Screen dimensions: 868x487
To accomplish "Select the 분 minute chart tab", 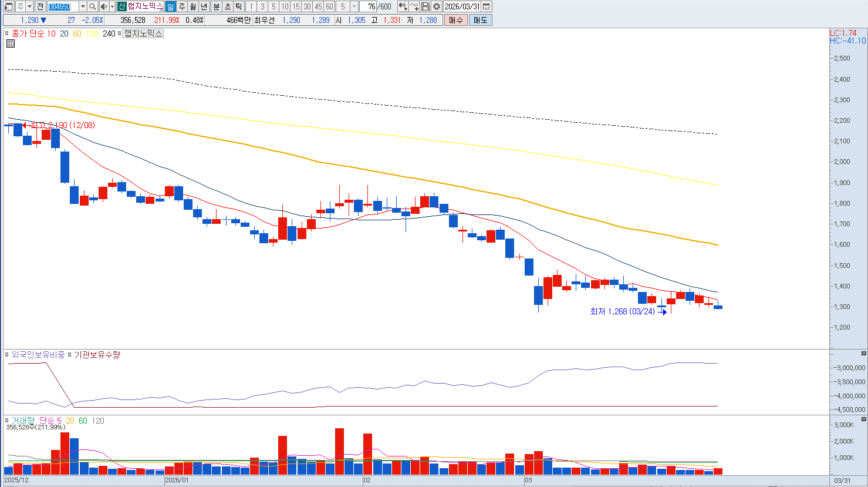I will (x=216, y=6).
